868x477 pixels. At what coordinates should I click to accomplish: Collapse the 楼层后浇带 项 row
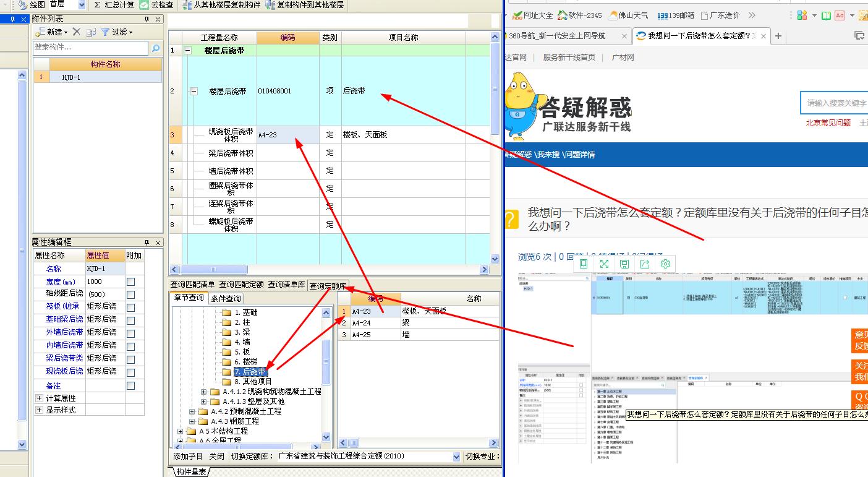click(x=194, y=91)
